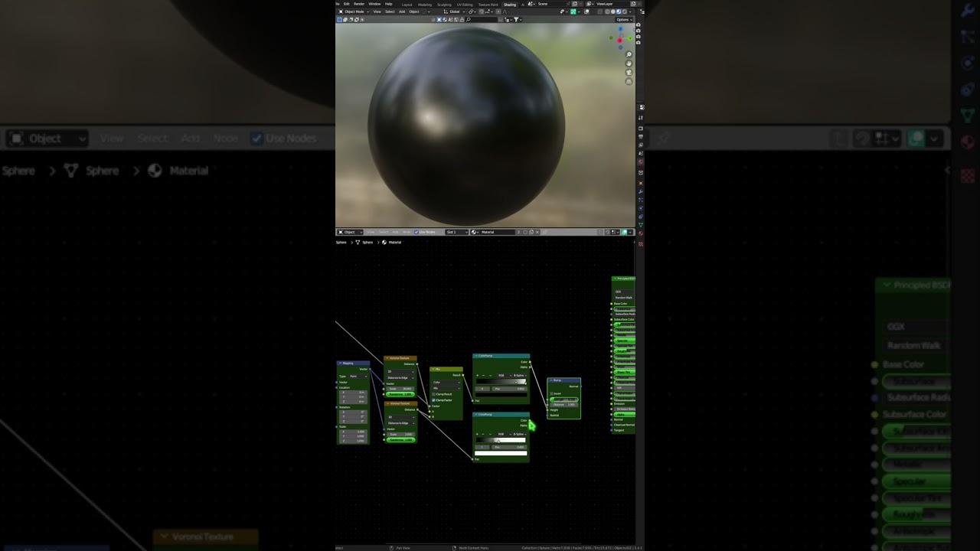Click the viewport zoom gizmo icon

click(629, 54)
